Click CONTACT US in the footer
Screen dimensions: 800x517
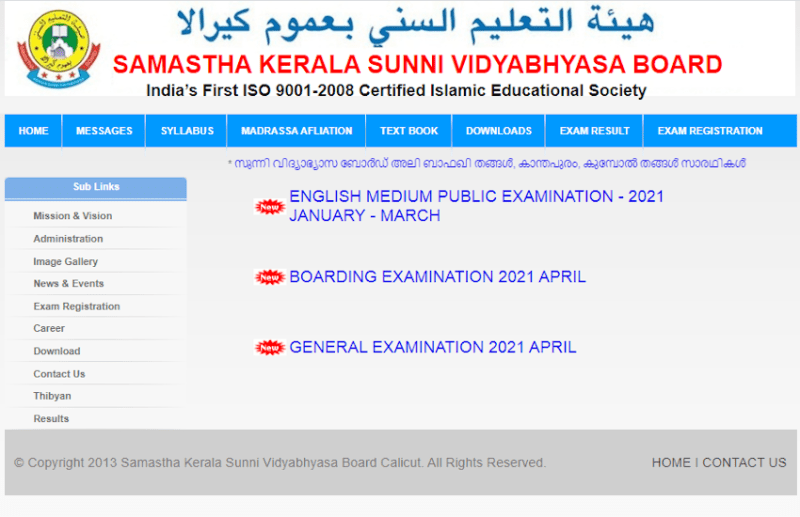[x=744, y=463]
